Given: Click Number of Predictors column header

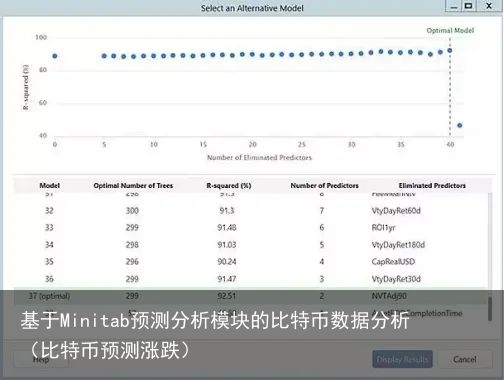Looking at the screenshot, I should (x=324, y=185).
